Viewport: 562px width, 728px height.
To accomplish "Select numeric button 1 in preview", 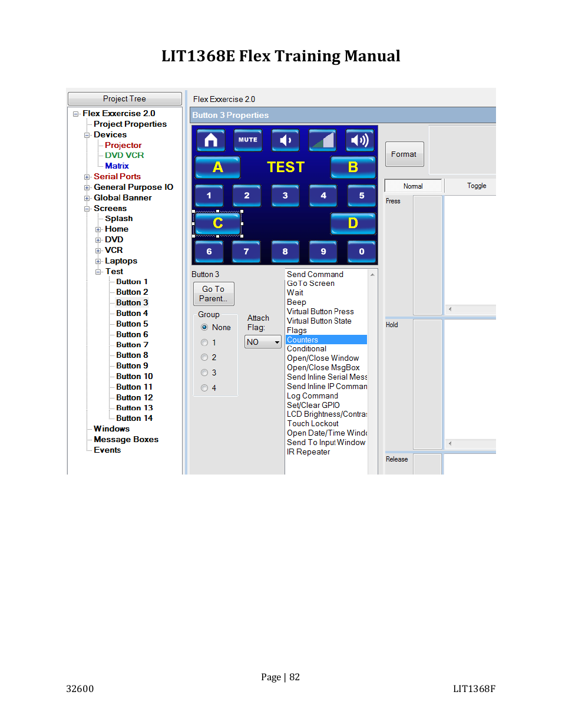I will click(209, 196).
